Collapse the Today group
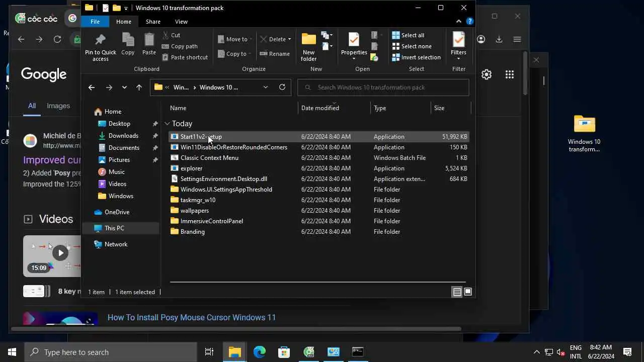This screenshot has width=644, height=362. pos(167,124)
